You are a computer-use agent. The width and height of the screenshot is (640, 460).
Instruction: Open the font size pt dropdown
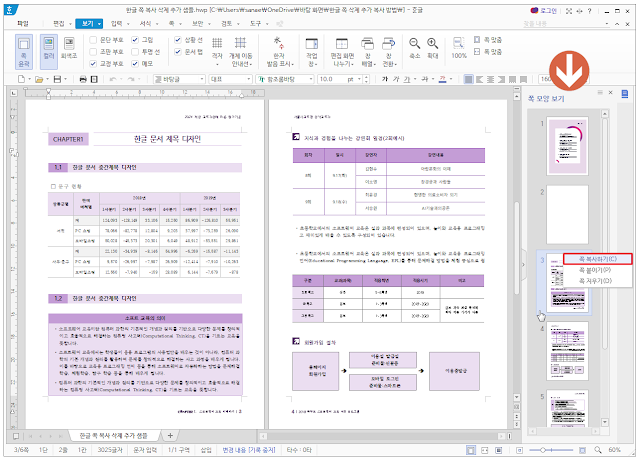coord(359,79)
